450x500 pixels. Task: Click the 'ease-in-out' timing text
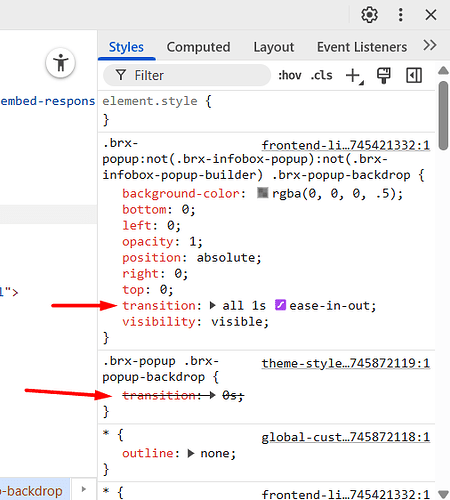point(329,306)
